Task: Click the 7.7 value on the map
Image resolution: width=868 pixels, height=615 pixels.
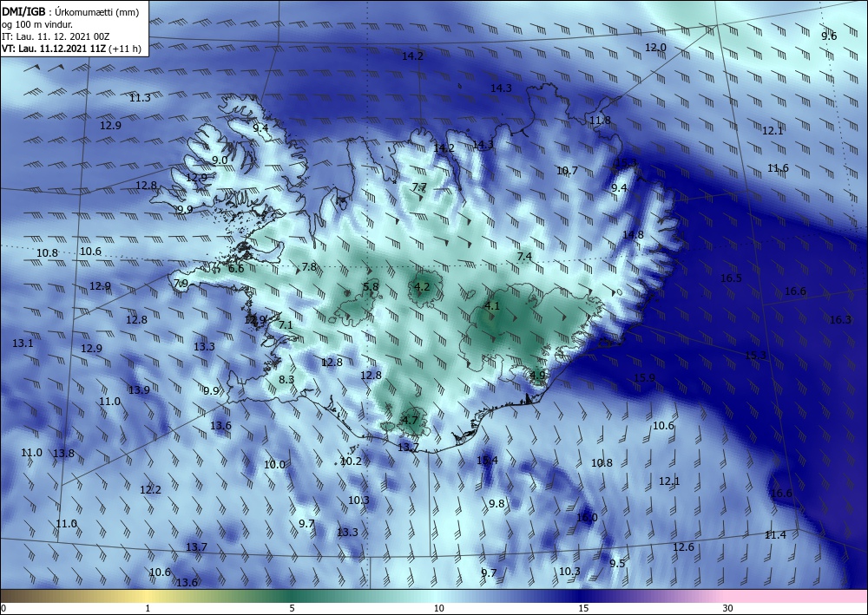Action: pyautogui.click(x=419, y=187)
